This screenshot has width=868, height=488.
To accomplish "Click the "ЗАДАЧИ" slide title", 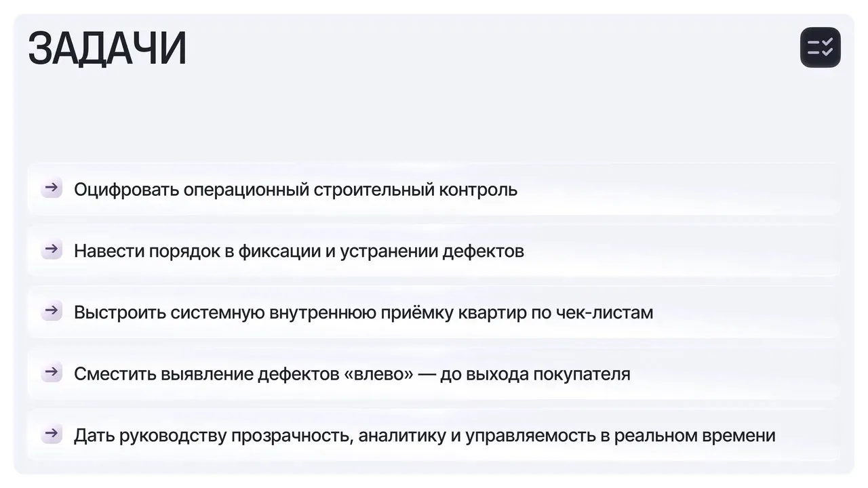I will [107, 49].
